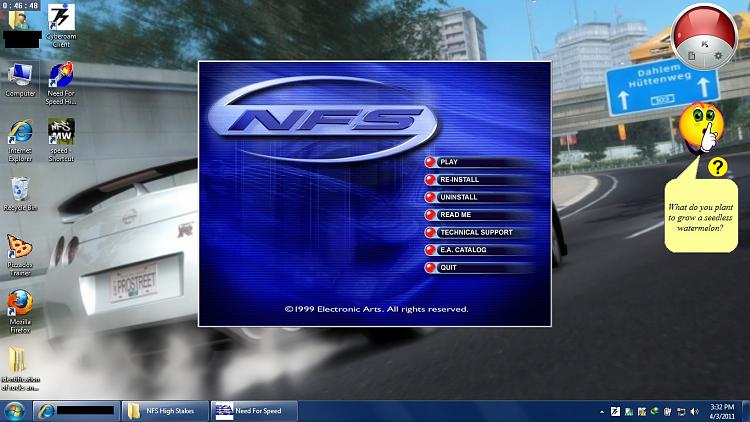Click PLAY in the NFS launcher
The height and width of the screenshot is (422, 750).
478,162
